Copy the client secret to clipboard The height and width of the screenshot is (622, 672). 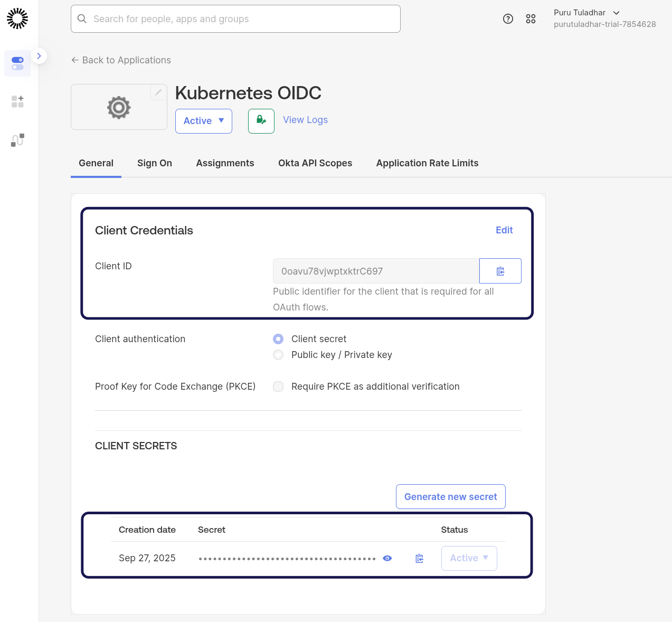(419, 559)
